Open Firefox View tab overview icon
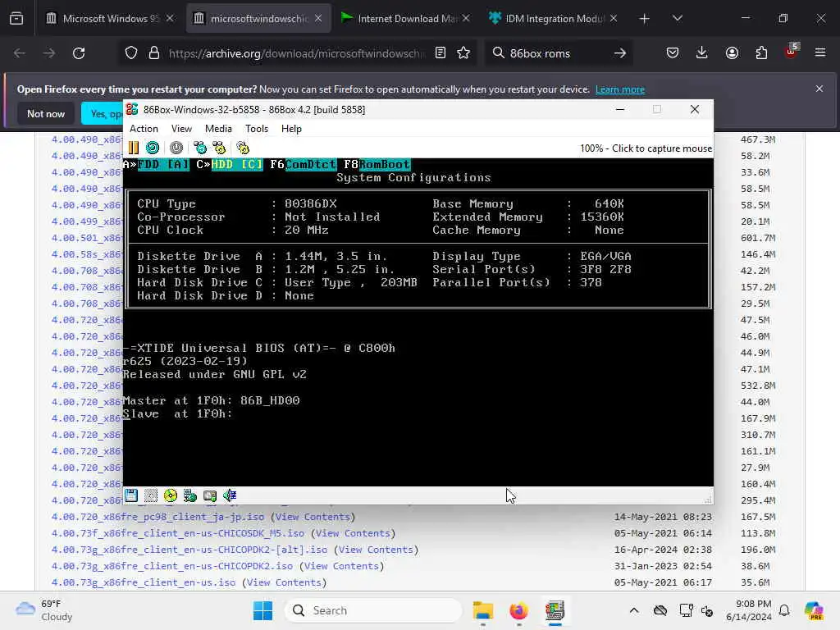Image resolution: width=840 pixels, height=630 pixels. [x=16, y=18]
